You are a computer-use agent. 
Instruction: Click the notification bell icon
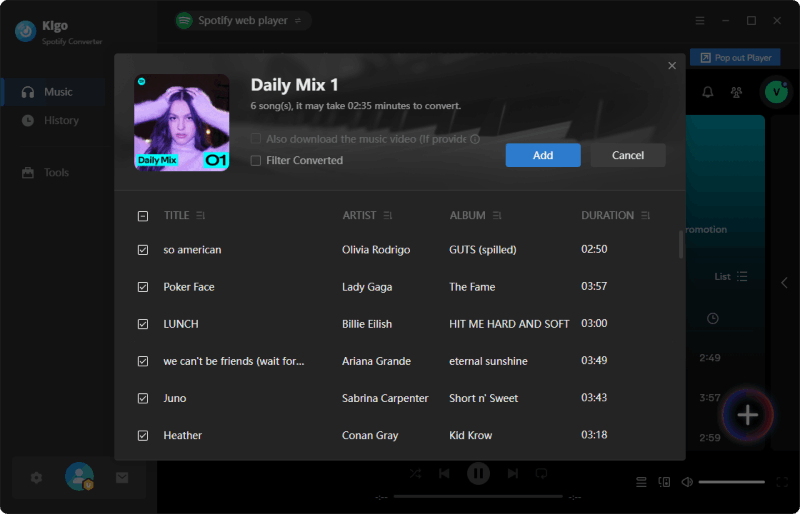click(708, 92)
